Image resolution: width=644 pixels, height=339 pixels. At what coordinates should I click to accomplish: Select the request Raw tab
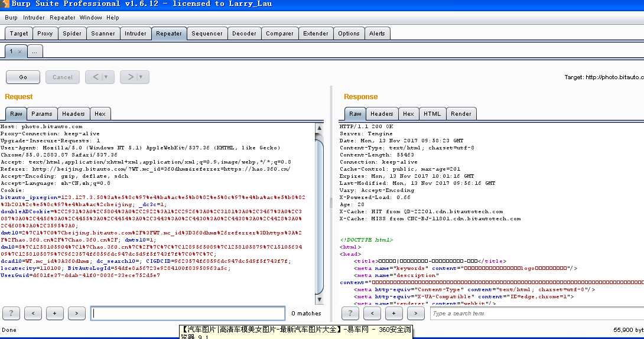(x=16, y=113)
